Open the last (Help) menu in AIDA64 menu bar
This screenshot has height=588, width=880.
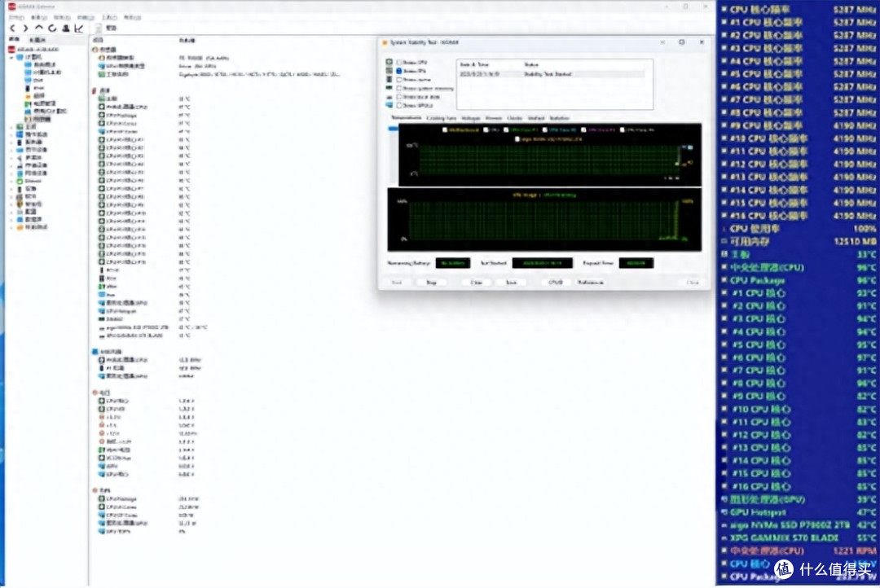(x=133, y=17)
